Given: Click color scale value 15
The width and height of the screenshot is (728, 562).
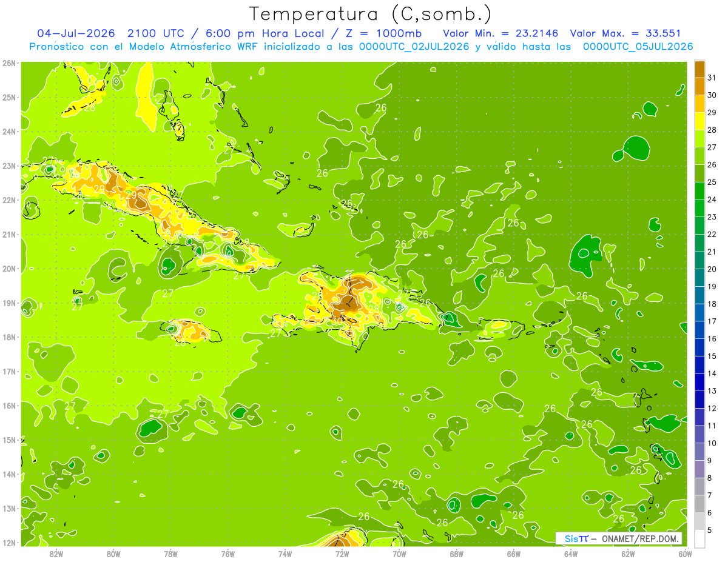Looking at the screenshot, I should (712, 356).
